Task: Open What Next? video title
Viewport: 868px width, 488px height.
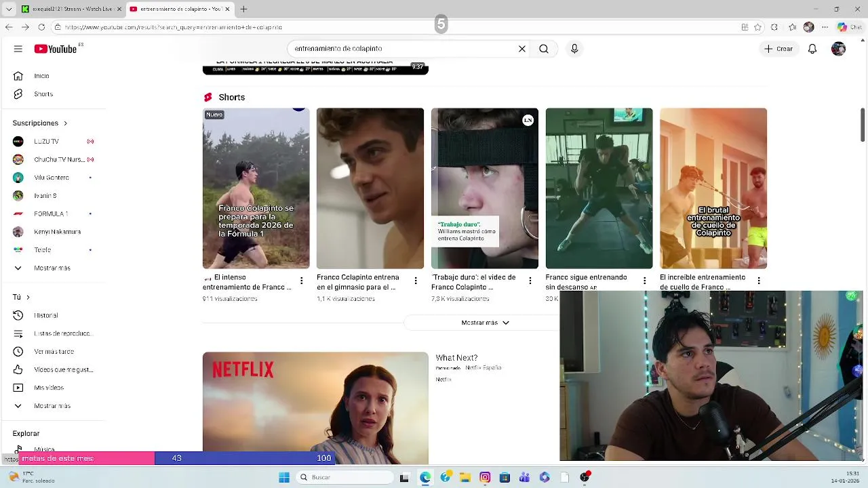Action: point(456,358)
